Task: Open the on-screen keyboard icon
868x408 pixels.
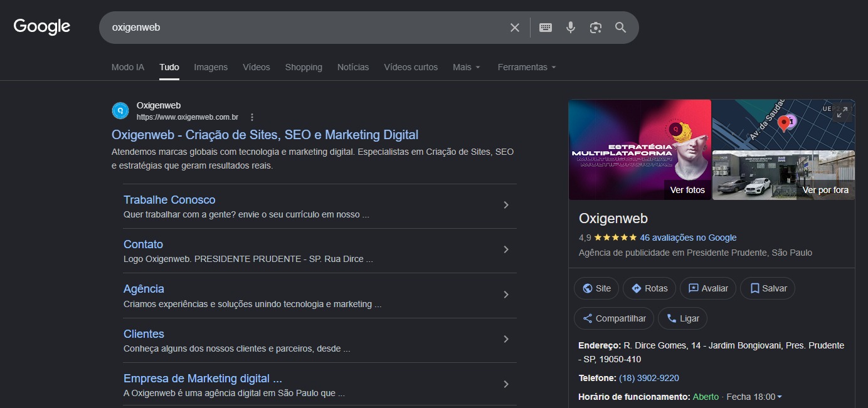Action: [546, 28]
